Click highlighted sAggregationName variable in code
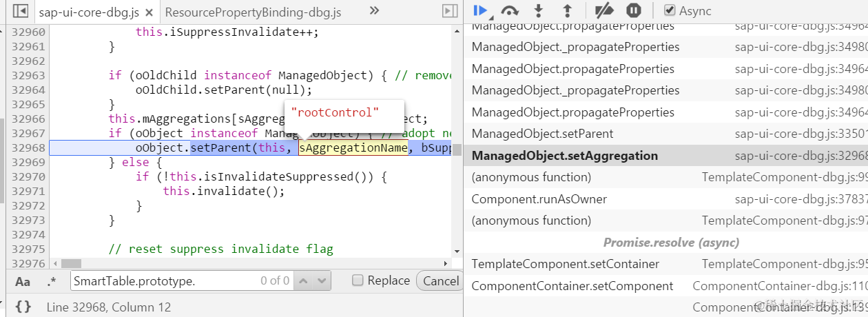The width and height of the screenshot is (868, 317). coord(353,148)
